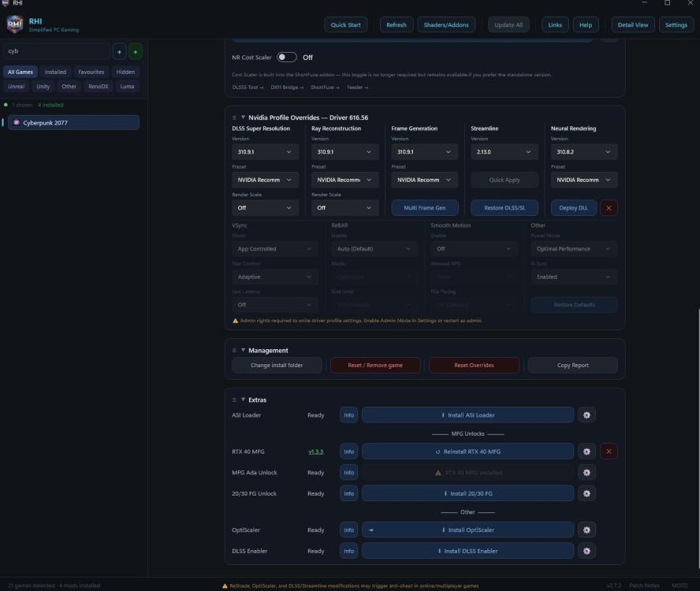Open the DLSS Tool link
Image resolution: width=700 pixels, height=591 pixels.
(248, 87)
